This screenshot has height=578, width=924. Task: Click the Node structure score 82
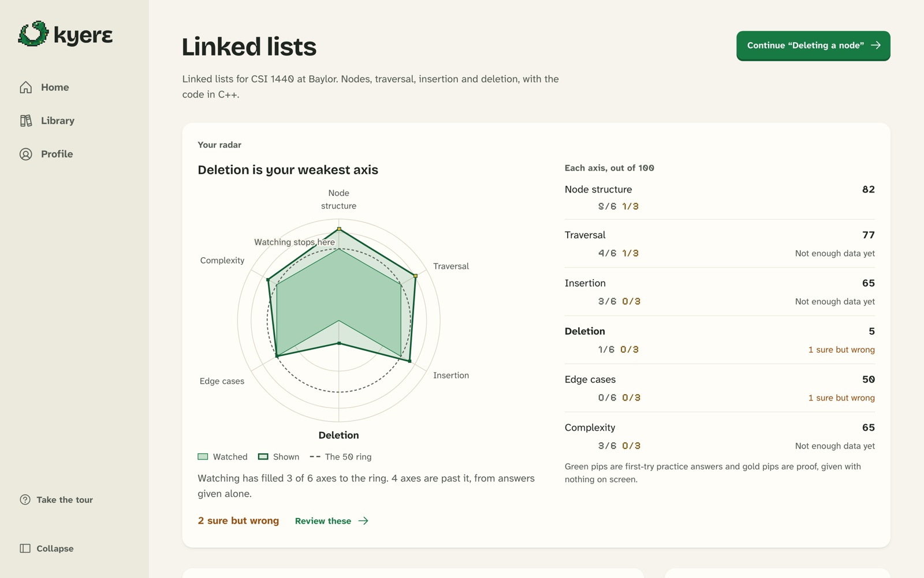pyautogui.click(x=869, y=190)
